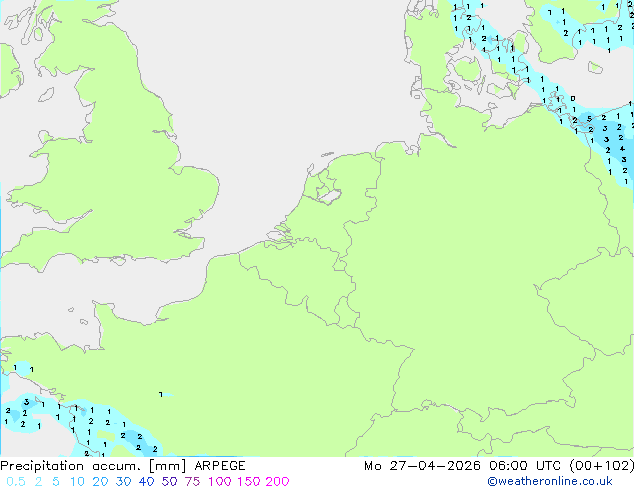Click the 40 legend value
Viewport: 634px width, 490px height.
(x=146, y=482)
